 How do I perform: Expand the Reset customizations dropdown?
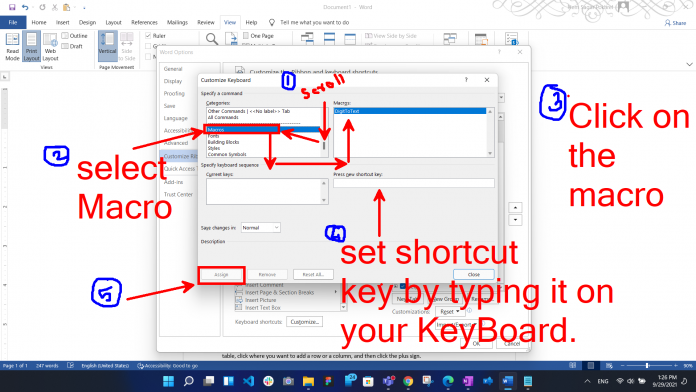click(x=450, y=312)
